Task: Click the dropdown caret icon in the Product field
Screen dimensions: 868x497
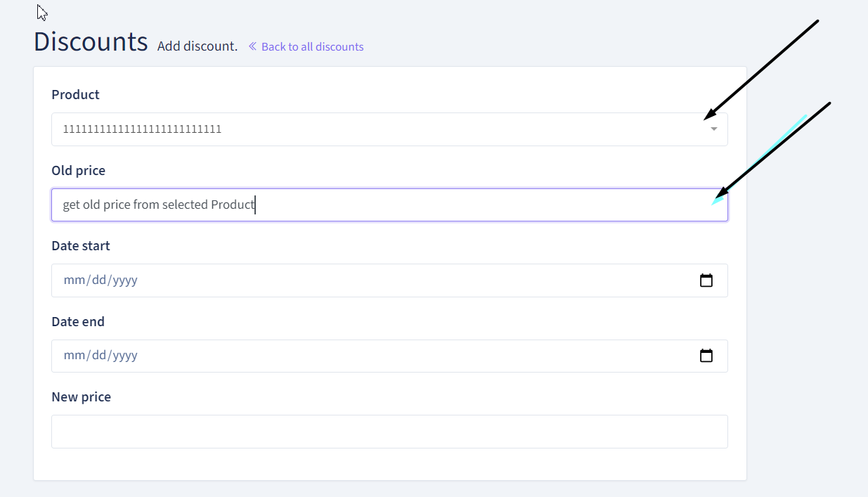Action: (x=714, y=129)
